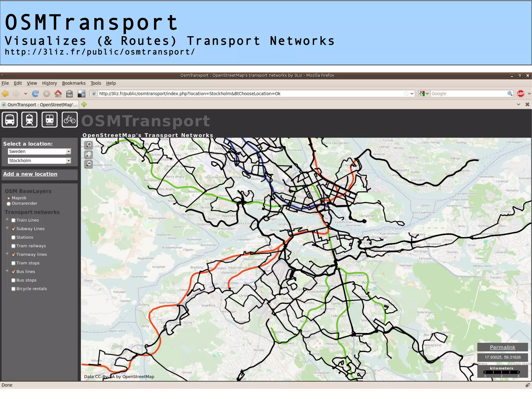Open the Adblock Plus dropdown arrow

click(529, 94)
